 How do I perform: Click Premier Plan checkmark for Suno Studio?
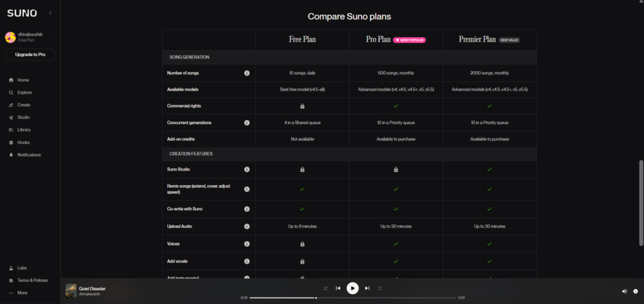click(489, 169)
